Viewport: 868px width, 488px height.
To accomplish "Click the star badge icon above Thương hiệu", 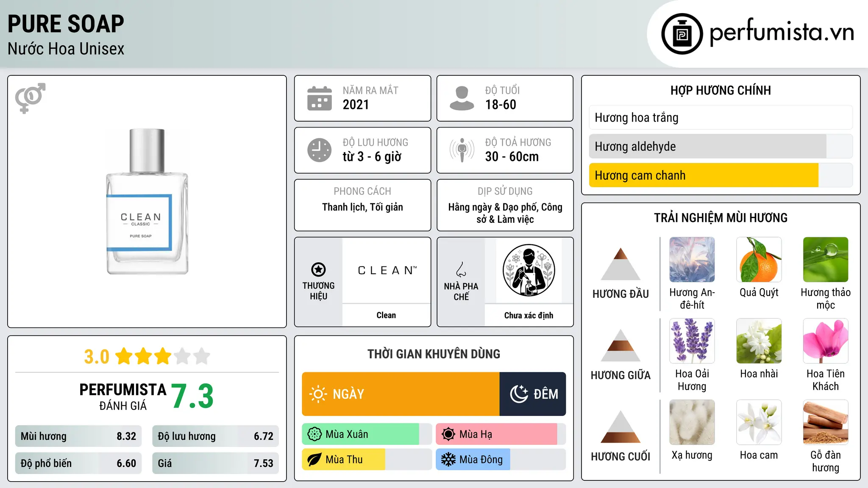I will tap(318, 269).
